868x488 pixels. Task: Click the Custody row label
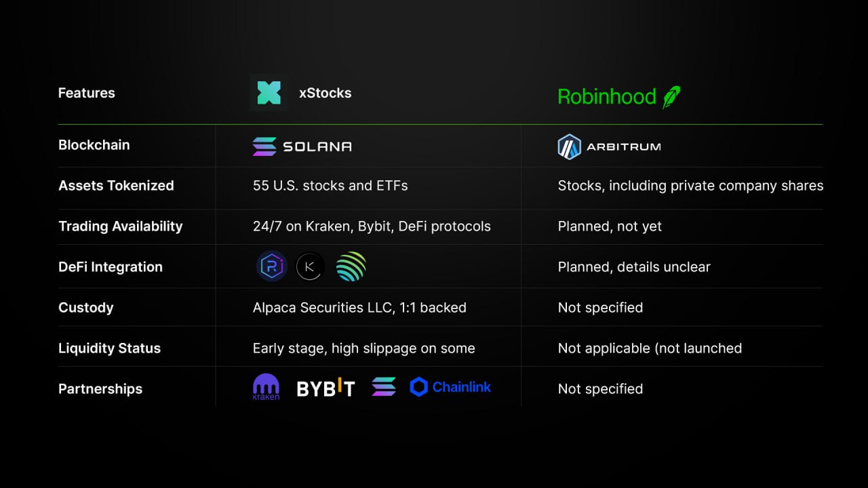coord(86,308)
